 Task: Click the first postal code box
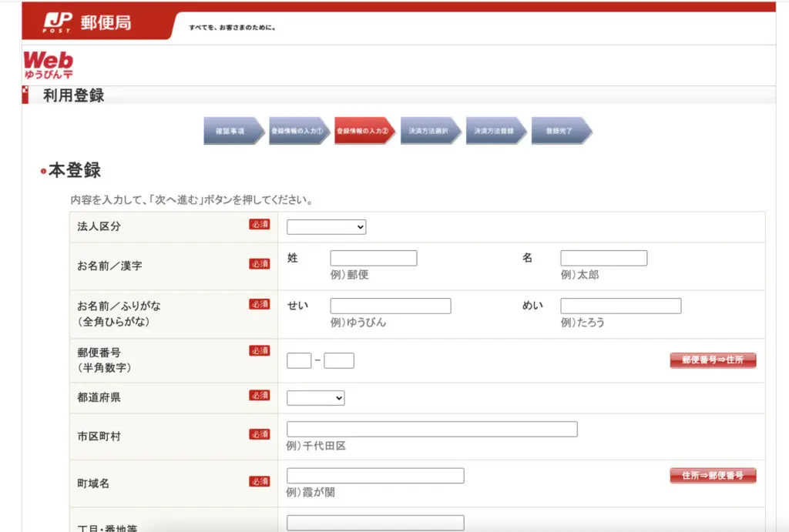point(299,360)
